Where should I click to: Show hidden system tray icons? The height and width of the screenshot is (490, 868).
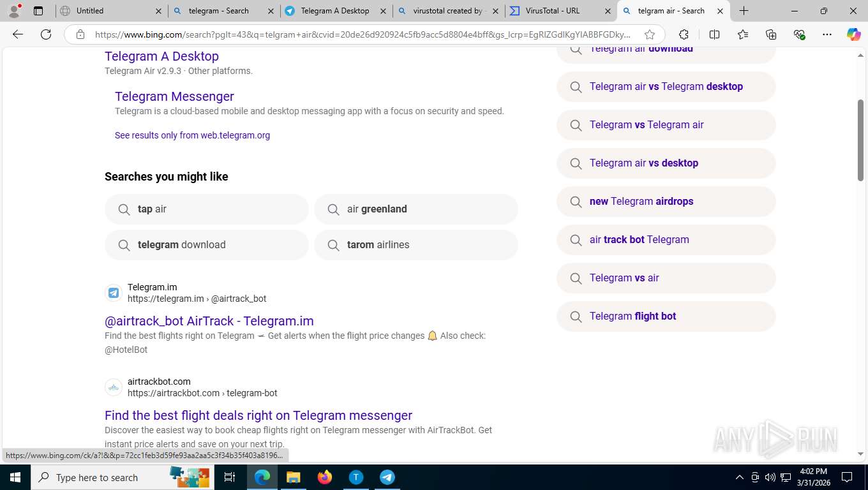point(740,477)
